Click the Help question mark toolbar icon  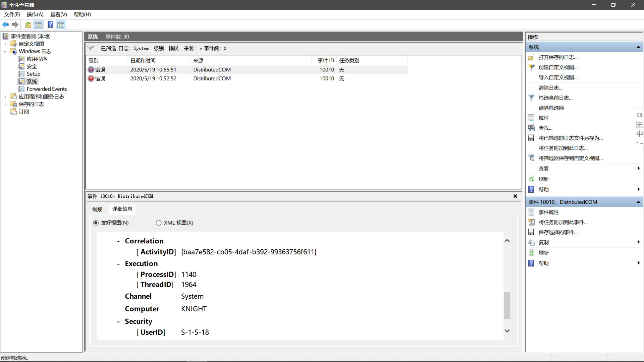50,24
